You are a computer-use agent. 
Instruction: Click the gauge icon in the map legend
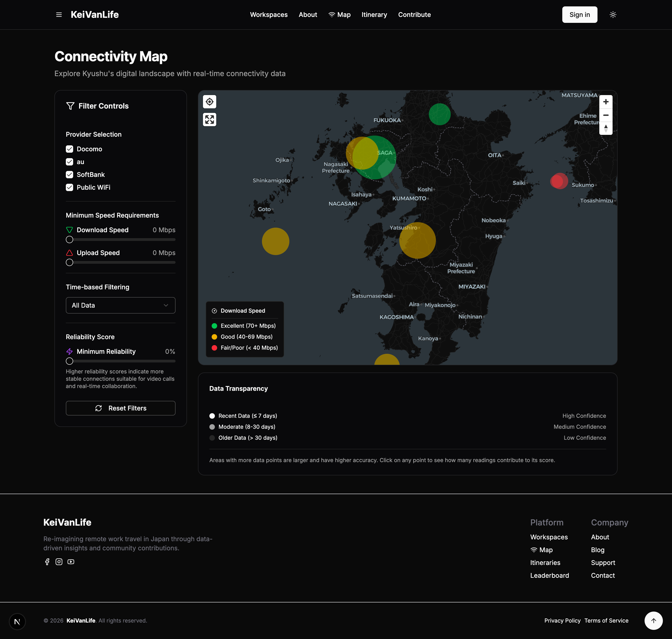214,311
